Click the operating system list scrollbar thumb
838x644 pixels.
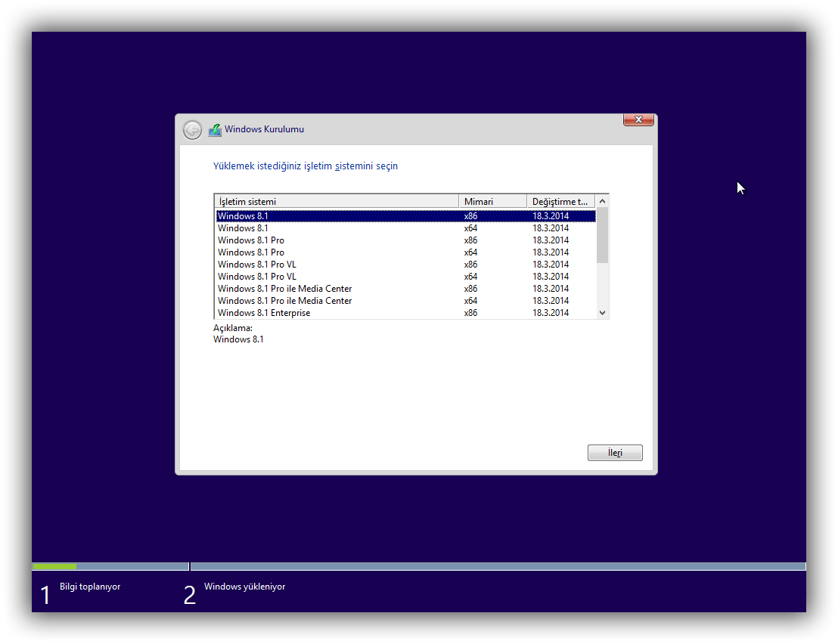pyautogui.click(x=602, y=235)
